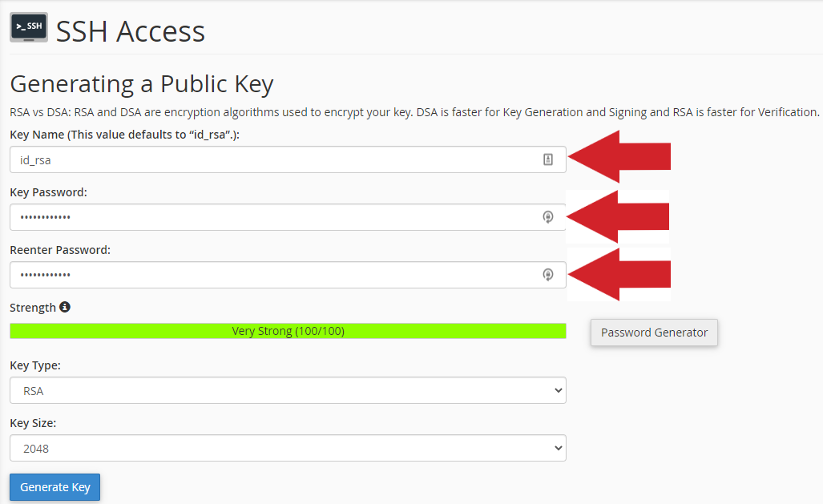
Task: Click the Very Strong strength bar
Action: click(287, 330)
